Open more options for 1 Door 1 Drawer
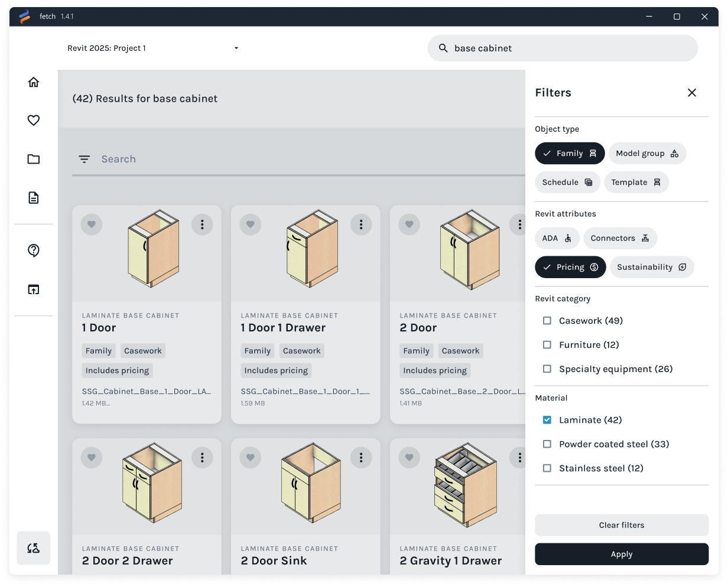728x587 pixels. pos(361,224)
